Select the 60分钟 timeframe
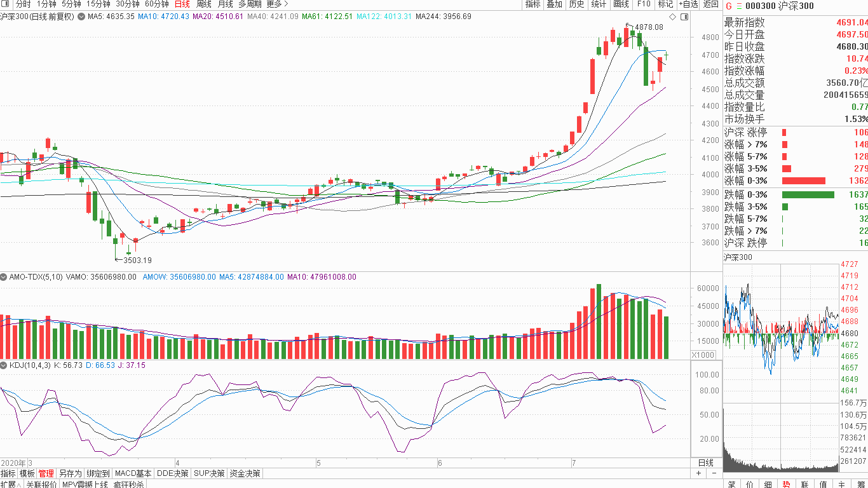This screenshot has width=868, height=488. tap(156, 4)
